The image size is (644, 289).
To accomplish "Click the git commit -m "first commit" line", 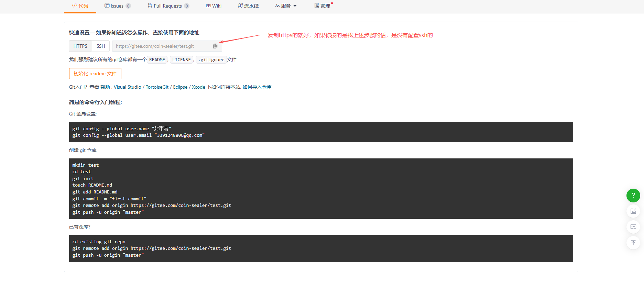I will coord(109,199).
